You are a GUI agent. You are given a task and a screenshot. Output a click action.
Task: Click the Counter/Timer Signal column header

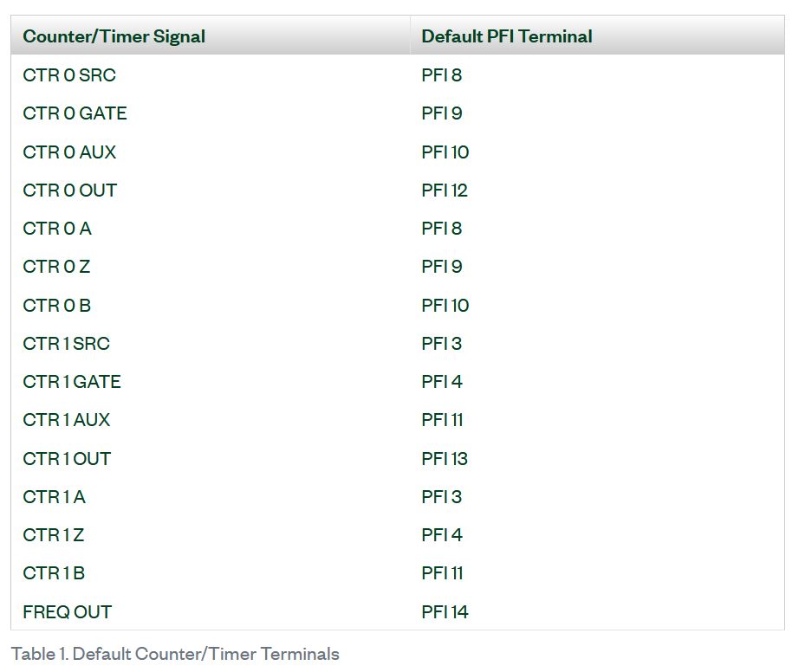[114, 36]
